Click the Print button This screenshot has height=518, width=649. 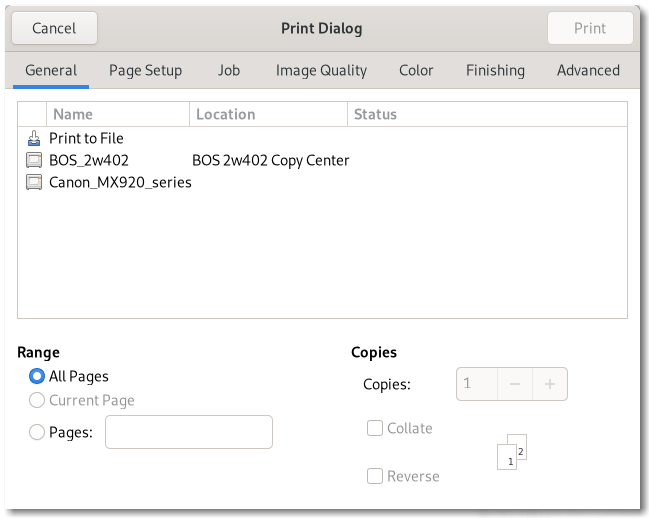click(590, 28)
